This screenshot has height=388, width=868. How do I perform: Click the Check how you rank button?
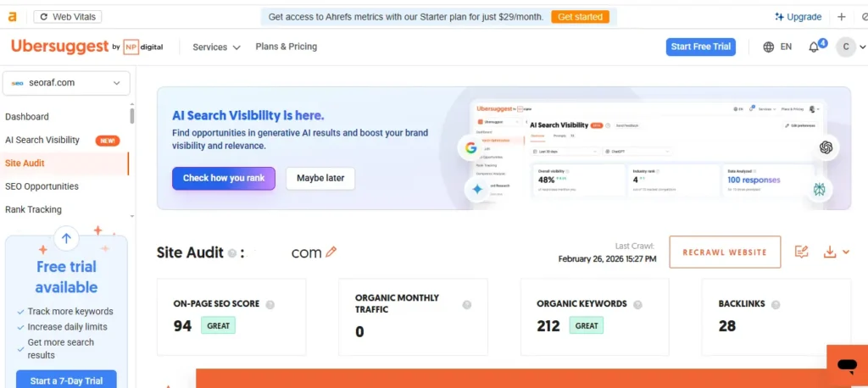coord(224,178)
